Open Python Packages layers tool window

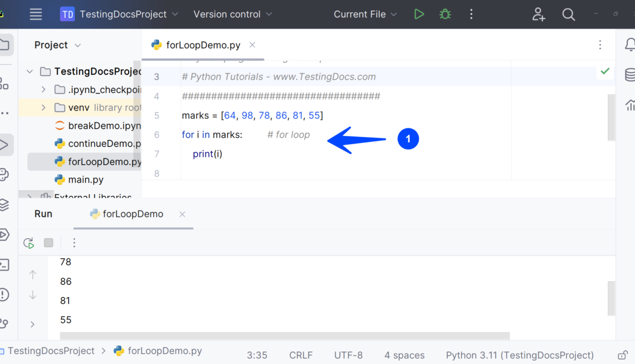click(x=4, y=205)
